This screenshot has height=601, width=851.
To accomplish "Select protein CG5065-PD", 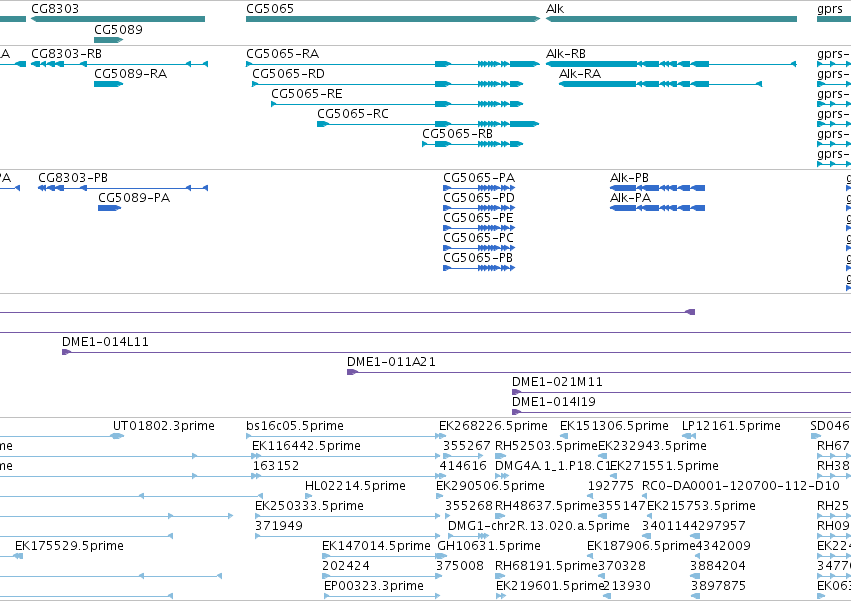I will coord(479,208).
